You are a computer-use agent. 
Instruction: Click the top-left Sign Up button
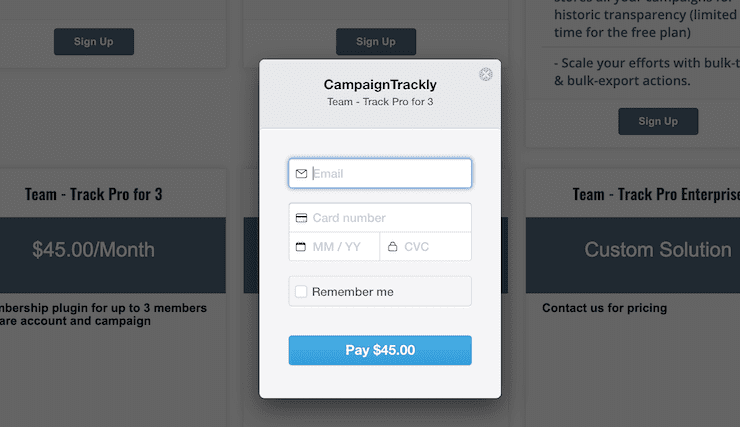coord(94,42)
